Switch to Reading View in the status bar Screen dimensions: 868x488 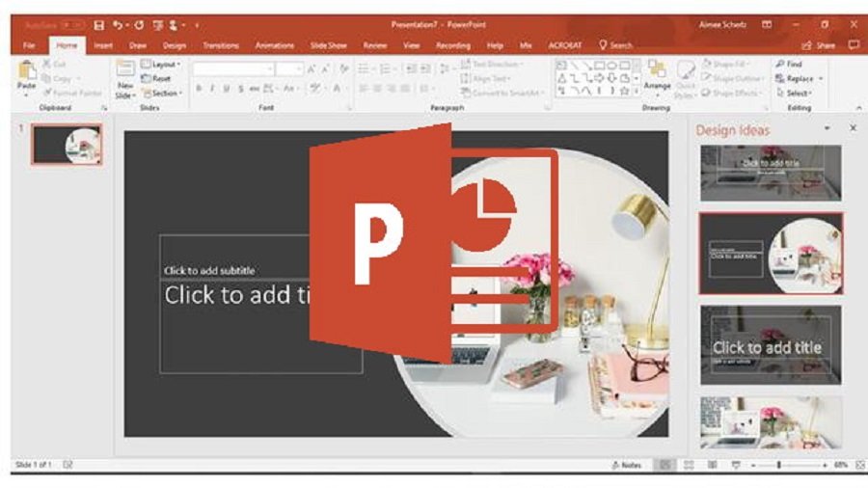[x=713, y=465]
